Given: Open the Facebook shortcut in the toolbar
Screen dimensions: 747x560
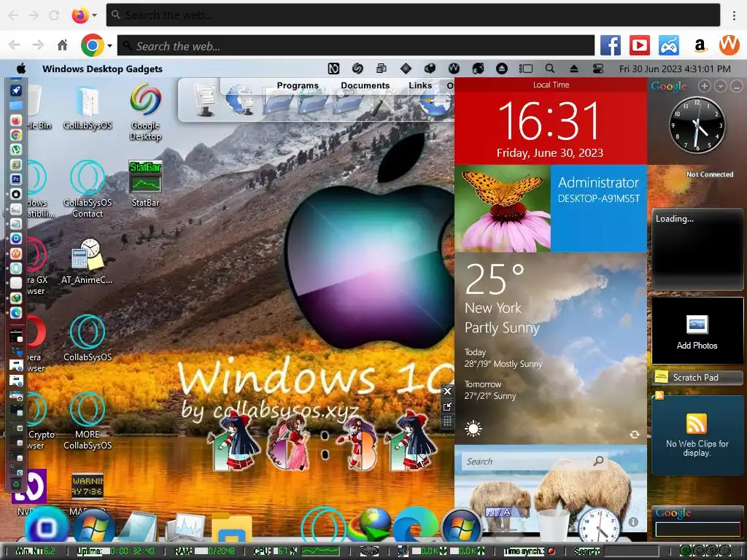Looking at the screenshot, I should point(611,46).
